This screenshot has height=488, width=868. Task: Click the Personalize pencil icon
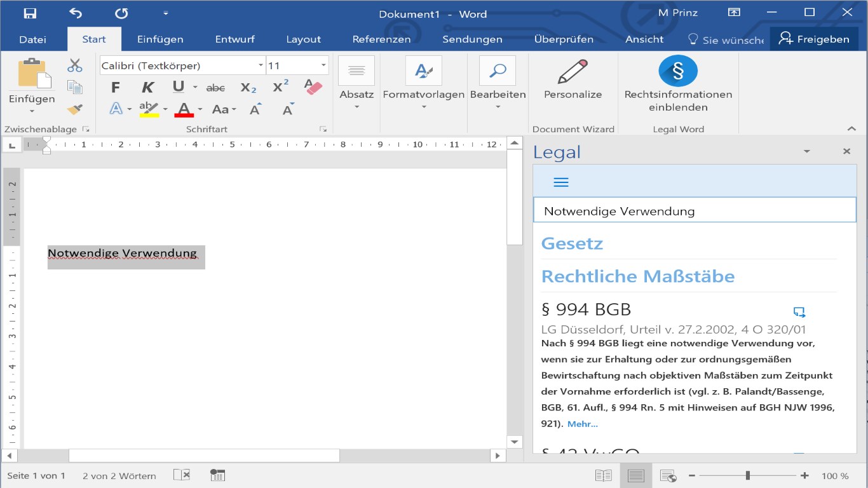tap(573, 72)
